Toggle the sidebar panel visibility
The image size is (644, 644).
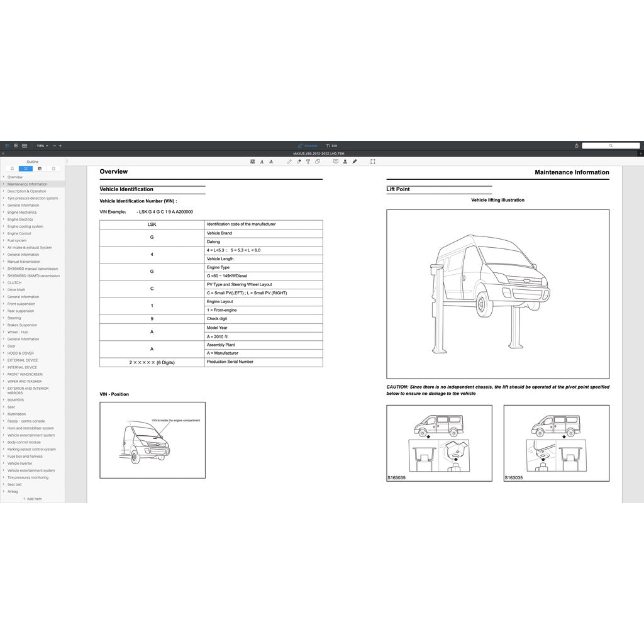coord(8,145)
